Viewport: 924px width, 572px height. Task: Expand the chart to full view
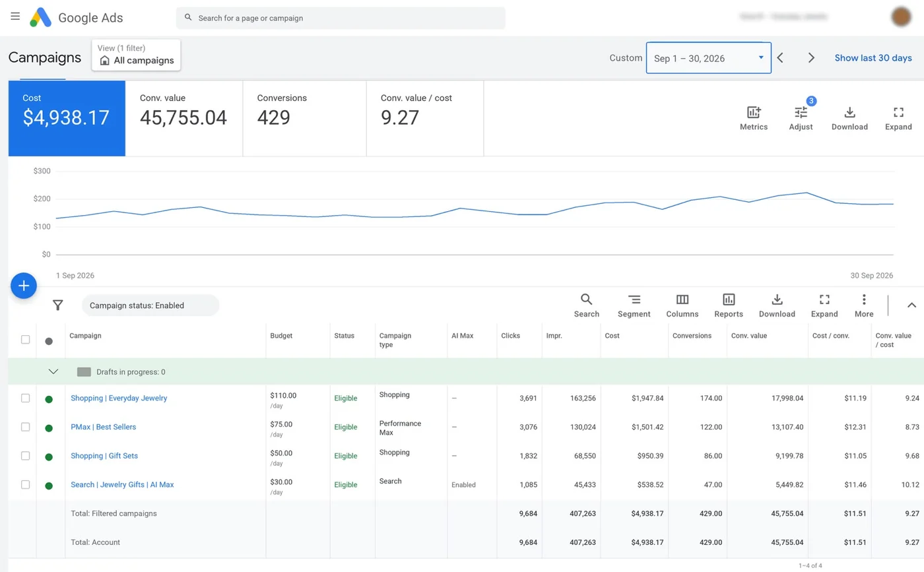tap(898, 118)
